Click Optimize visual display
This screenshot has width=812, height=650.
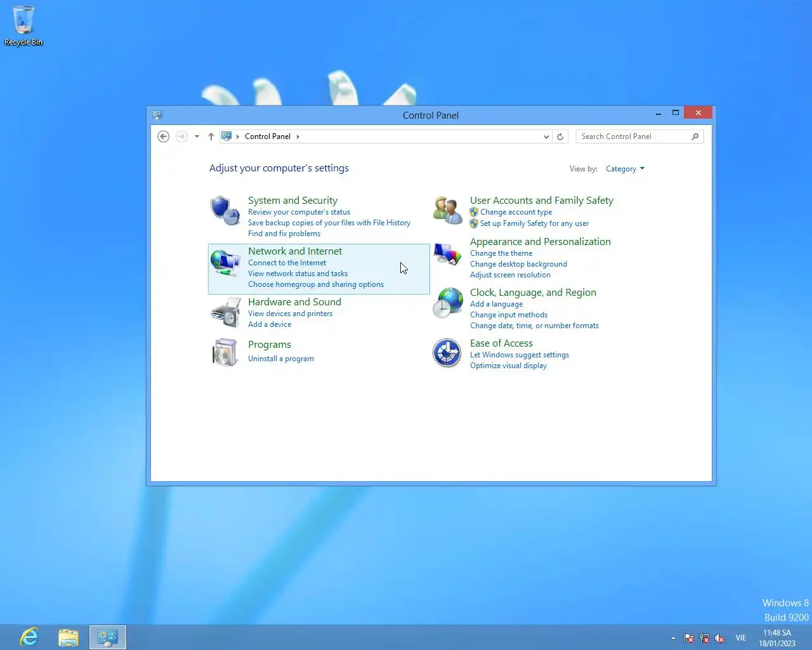click(x=508, y=366)
